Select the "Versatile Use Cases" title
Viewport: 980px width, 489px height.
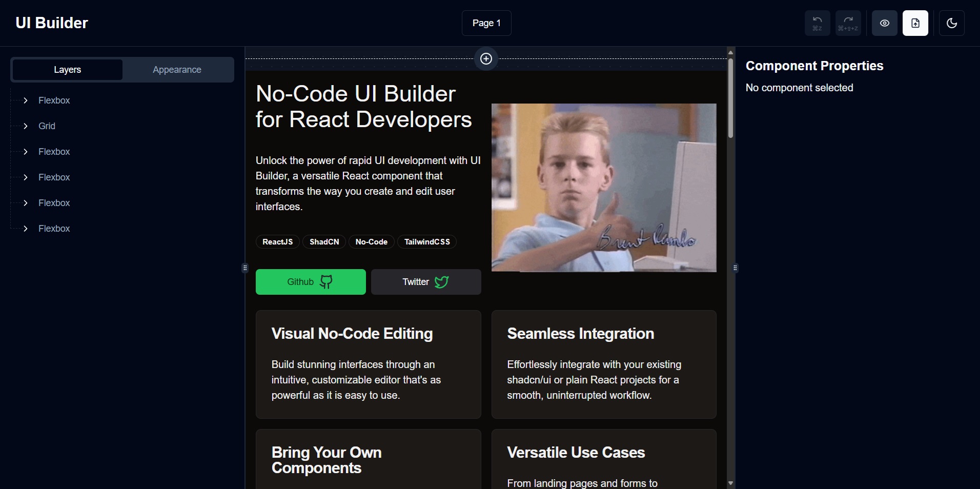pos(576,453)
